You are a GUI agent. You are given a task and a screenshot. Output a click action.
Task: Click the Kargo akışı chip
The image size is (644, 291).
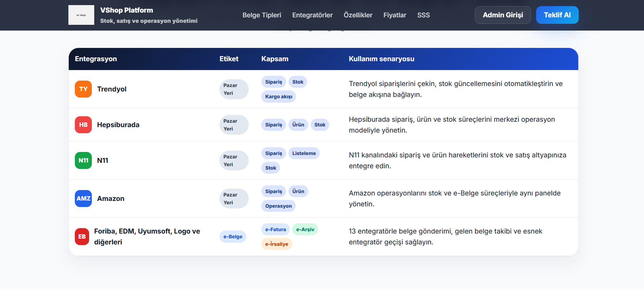coord(279,97)
